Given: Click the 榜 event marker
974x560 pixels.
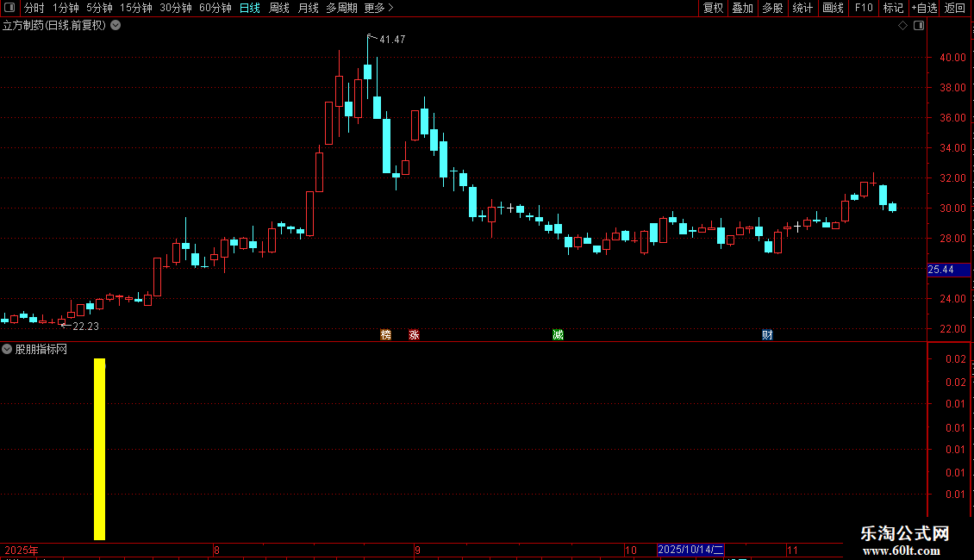Looking at the screenshot, I should (x=386, y=334).
